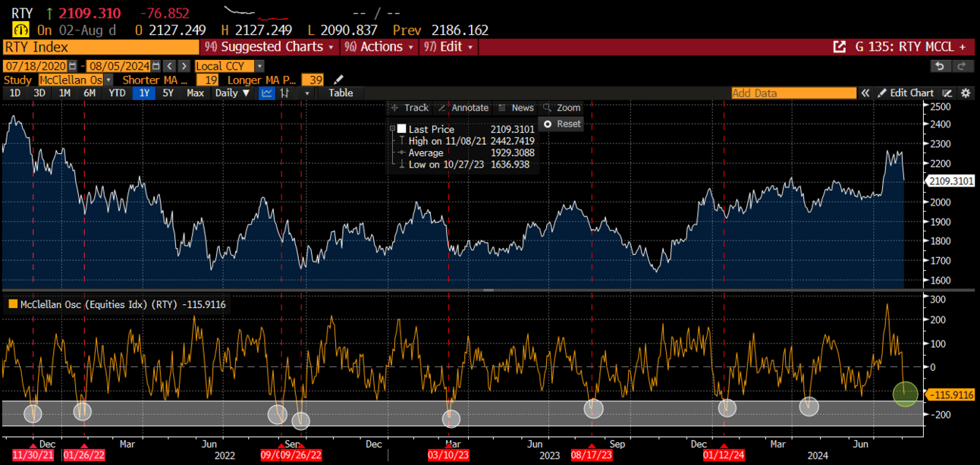The width and height of the screenshot is (980, 465).
Task: Click the redo arrow button
Action: pyautogui.click(x=962, y=66)
